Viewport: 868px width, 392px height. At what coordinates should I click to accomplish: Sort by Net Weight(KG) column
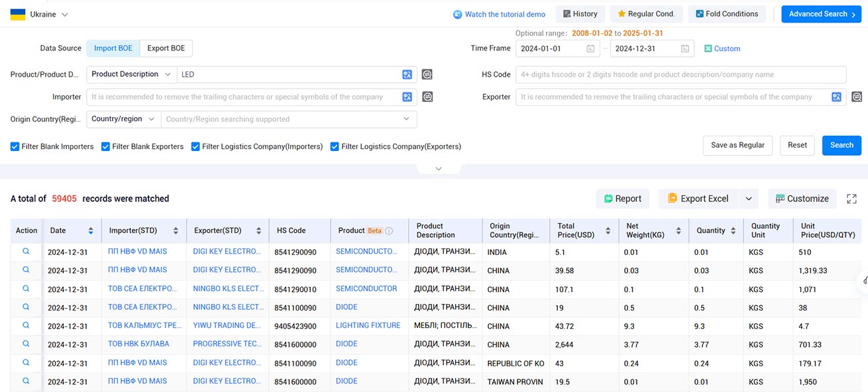(678, 230)
